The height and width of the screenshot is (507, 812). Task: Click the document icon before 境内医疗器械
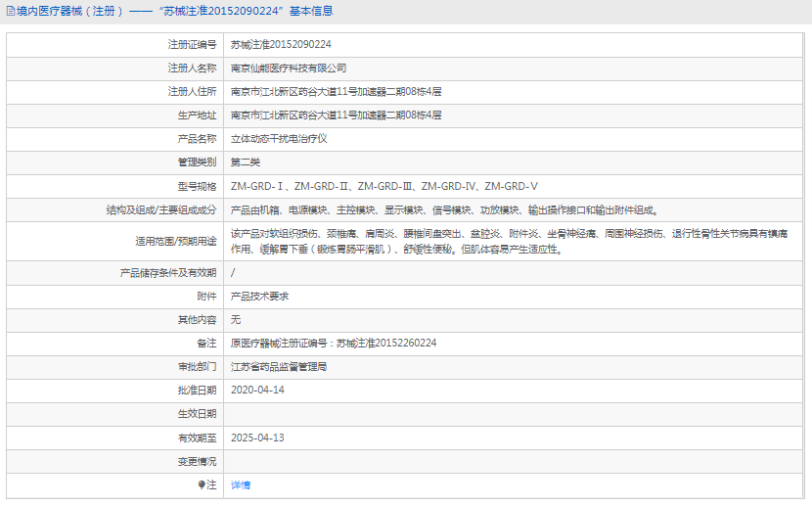click(11, 11)
